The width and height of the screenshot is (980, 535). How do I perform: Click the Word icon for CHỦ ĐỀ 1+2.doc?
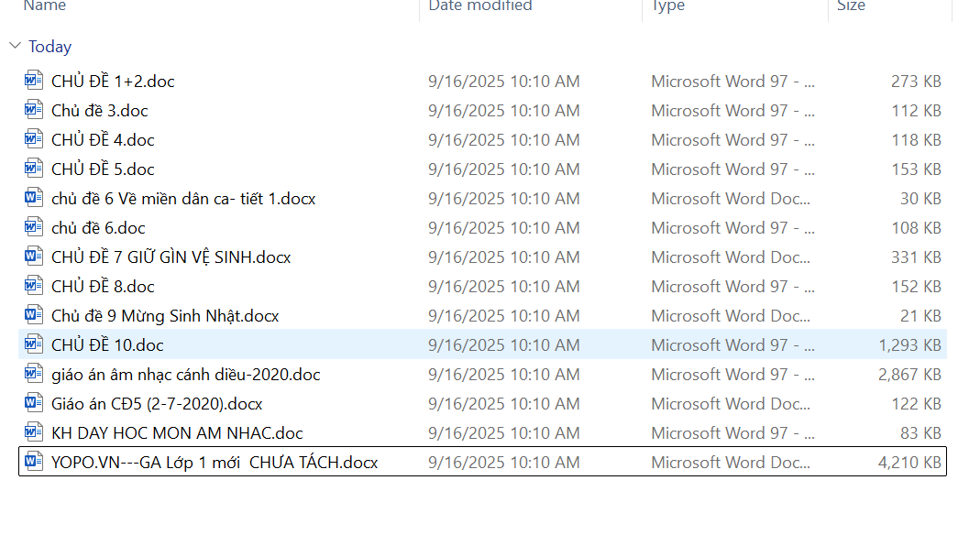pos(34,81)
